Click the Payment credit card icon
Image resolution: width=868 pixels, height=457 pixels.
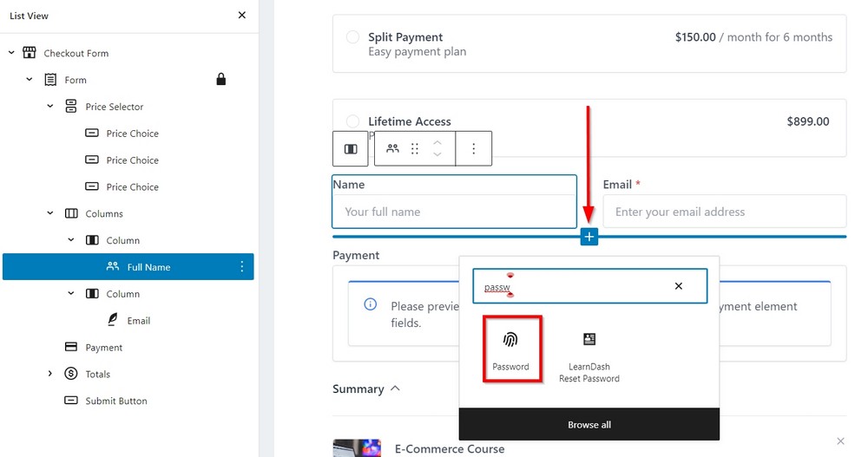(71, 347)
